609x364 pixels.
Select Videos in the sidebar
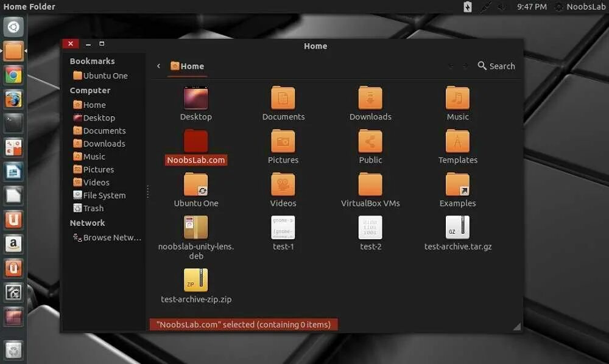click(91, 183)
